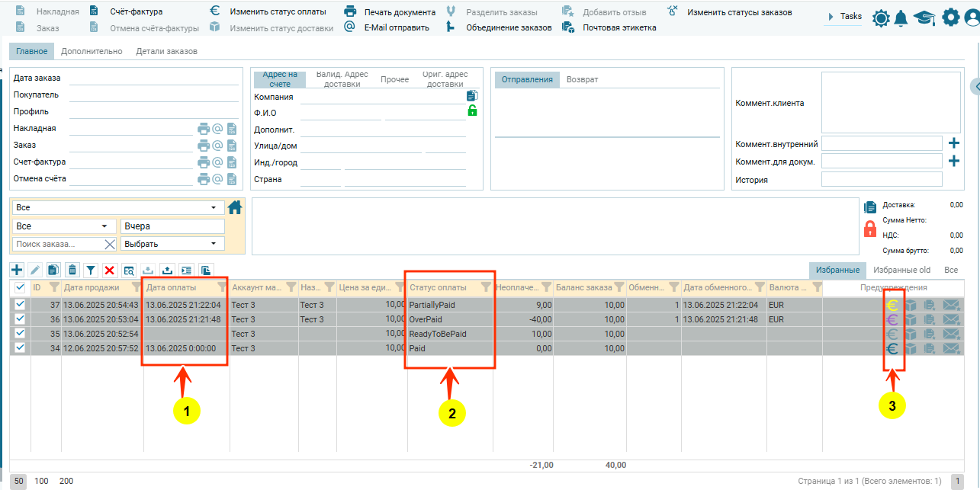Uncheck the checkbox for order 35
This screenshot has width=980, height=490.
click(20, 334)
